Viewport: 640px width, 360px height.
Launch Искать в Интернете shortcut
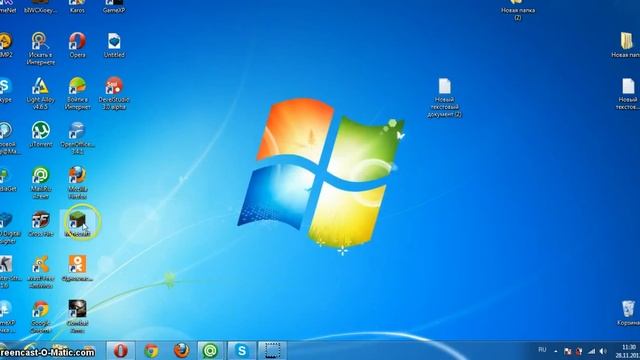pos(40,49)
